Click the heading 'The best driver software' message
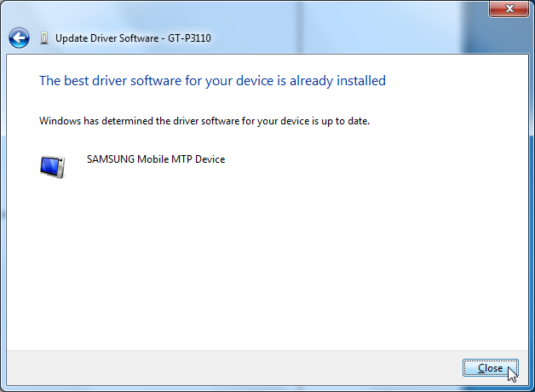This screenshot has width=535, height=392. click(x=213, y=81)
